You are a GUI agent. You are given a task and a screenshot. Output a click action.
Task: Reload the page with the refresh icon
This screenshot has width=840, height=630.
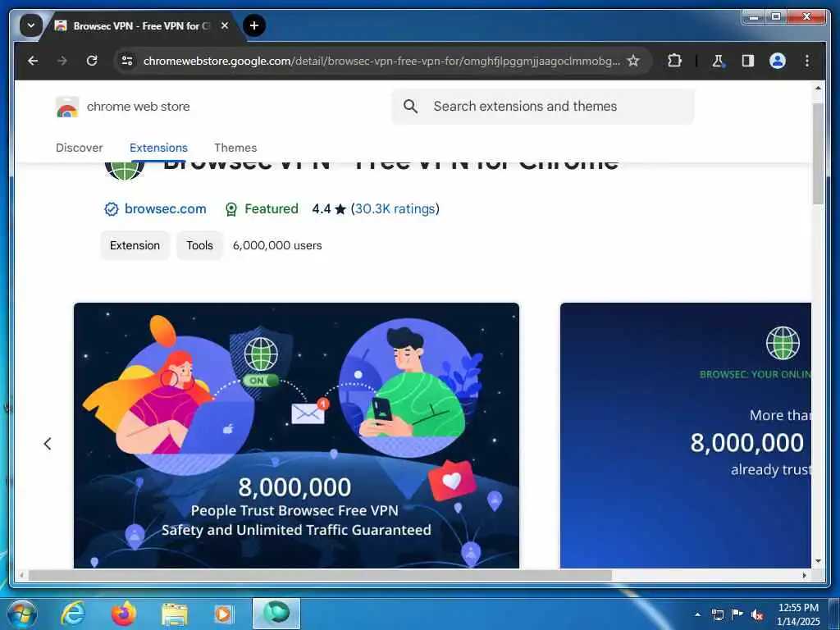(92, 61)
